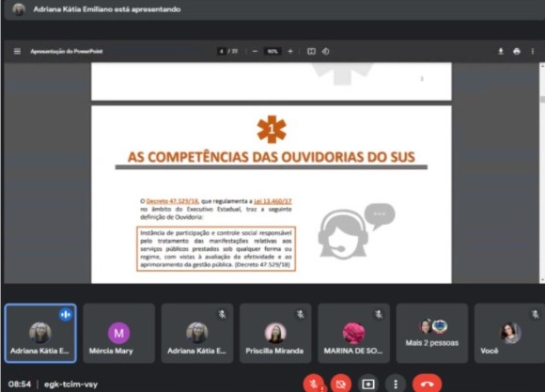The width and height of the screenshot is (545, 392).
Task: Click the audio indicator on Adriana's tile
Action: 66,315
